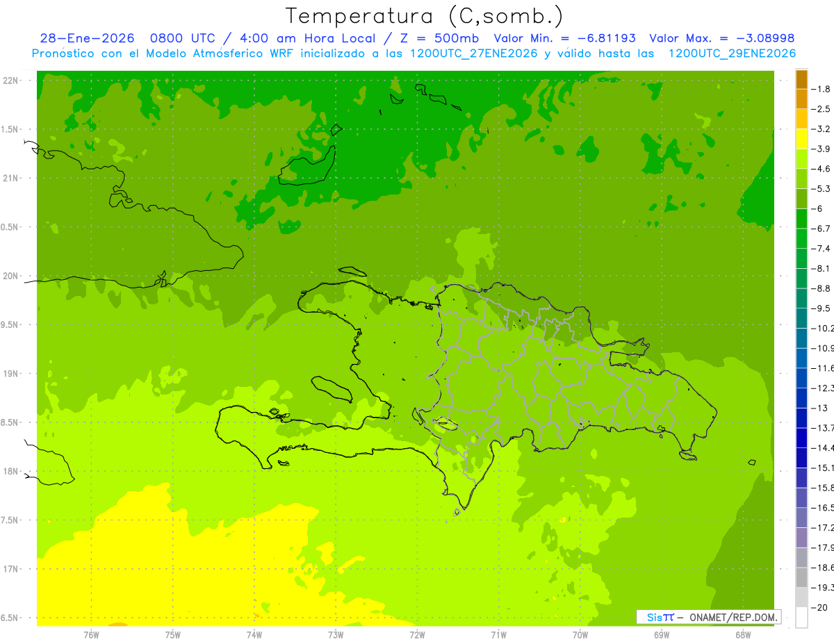Click the '21N' latitude label
The height and width of the screenshot is (644, 834).
[x=10, y=179]
